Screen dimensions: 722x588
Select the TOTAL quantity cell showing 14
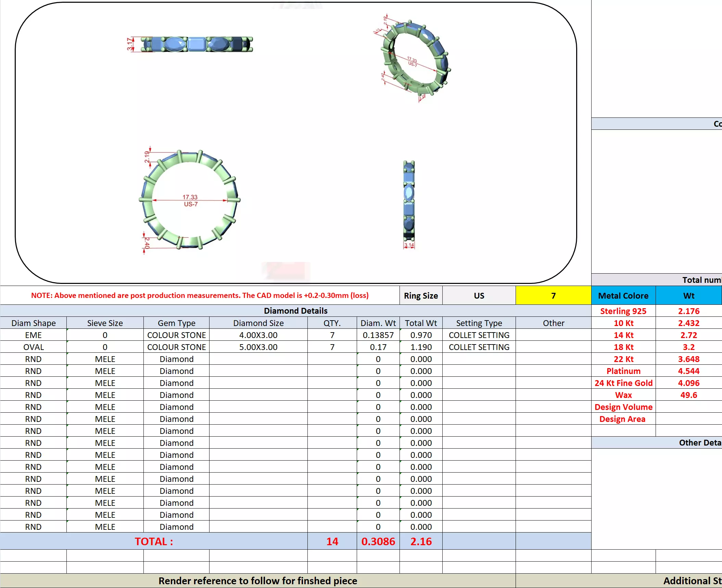332,541
